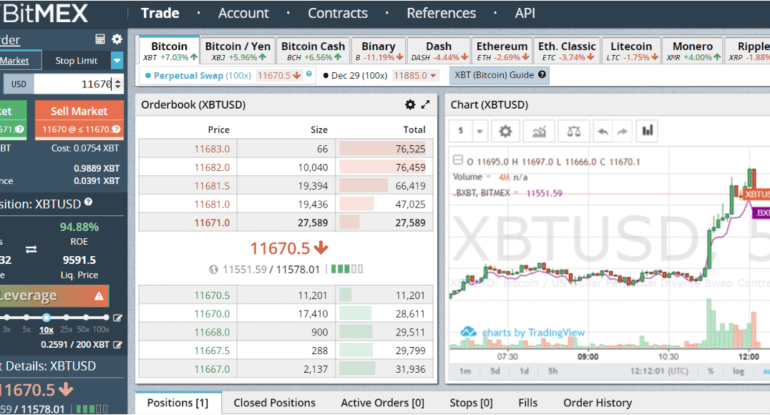Click help icon next to Perpetual Swap price
Viewport: 770px width, 415px height.
click(309, 74)
